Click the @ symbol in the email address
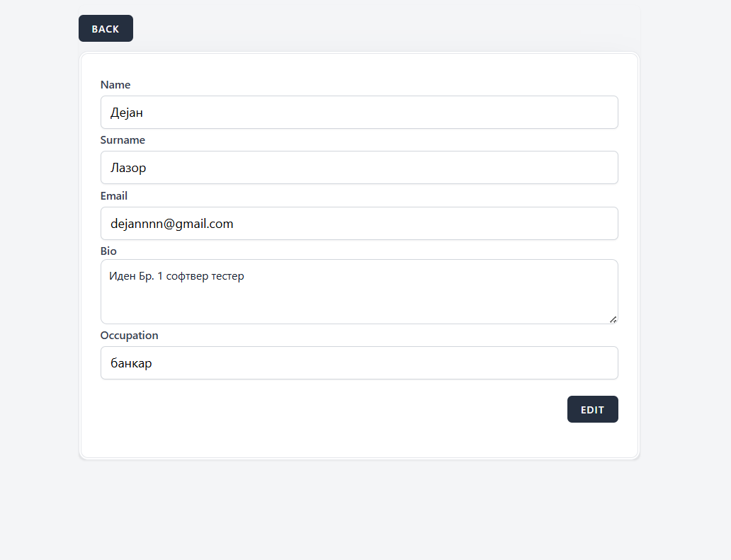The width and height of the screenshot is (731, 560). click(x=171, y=224)
